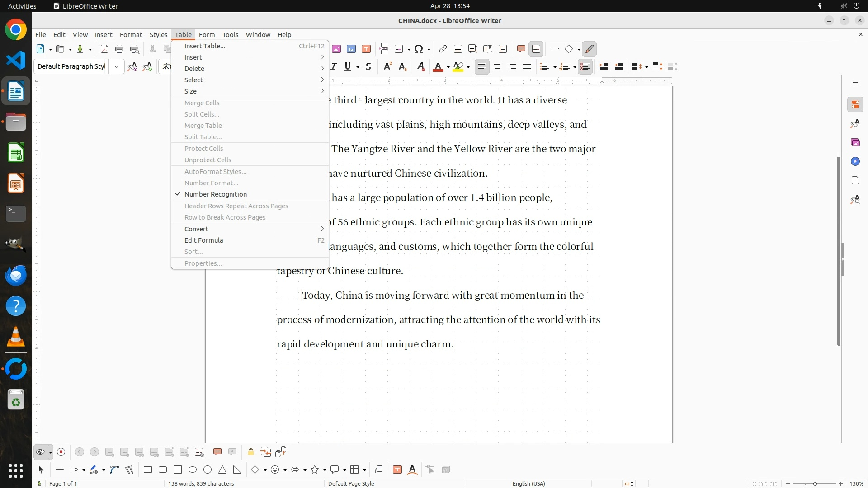Click the Insert Special Character omega icon
Viewport: 868px width, 488px height.
click(x=419, y=49)
